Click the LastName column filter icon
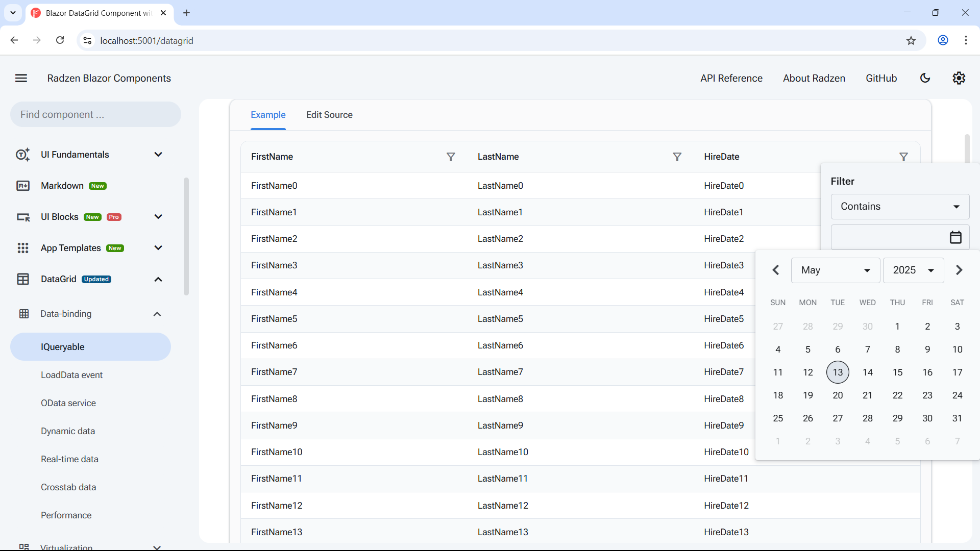The image size is (980, 551). [677, 157]
